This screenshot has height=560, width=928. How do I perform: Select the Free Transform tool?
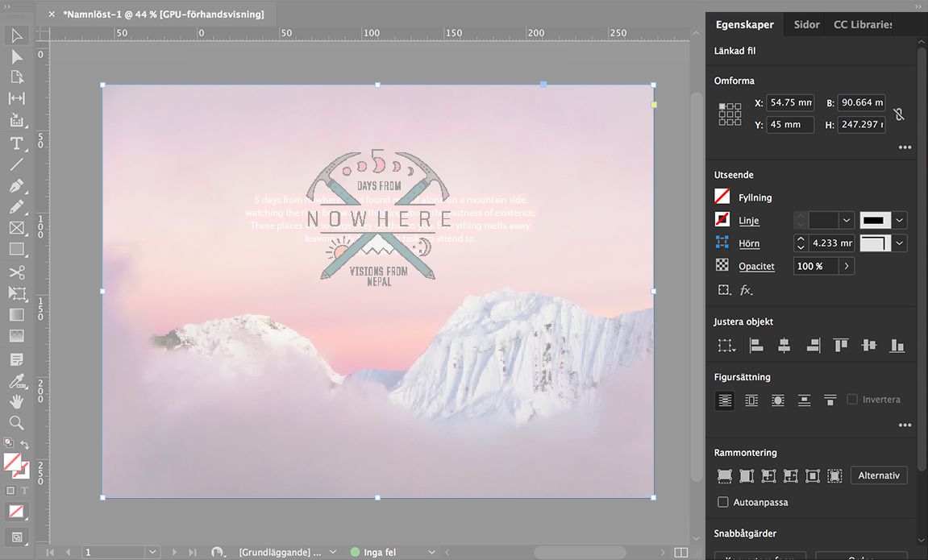17,293
